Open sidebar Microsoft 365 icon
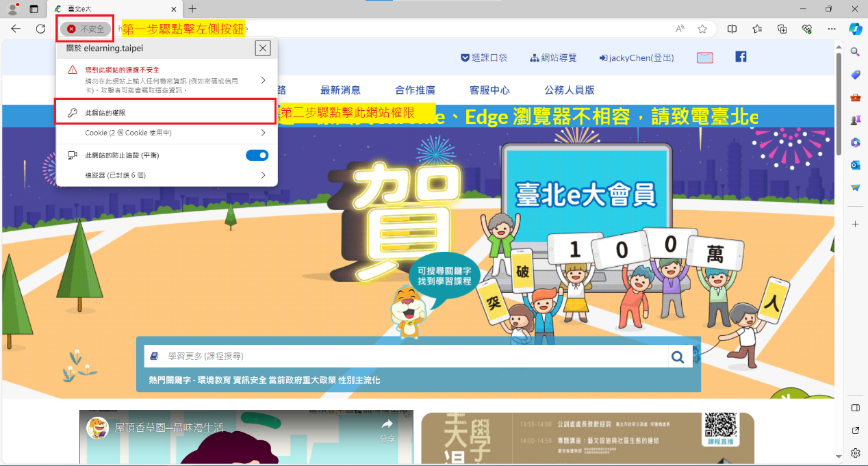 (855, 142)
